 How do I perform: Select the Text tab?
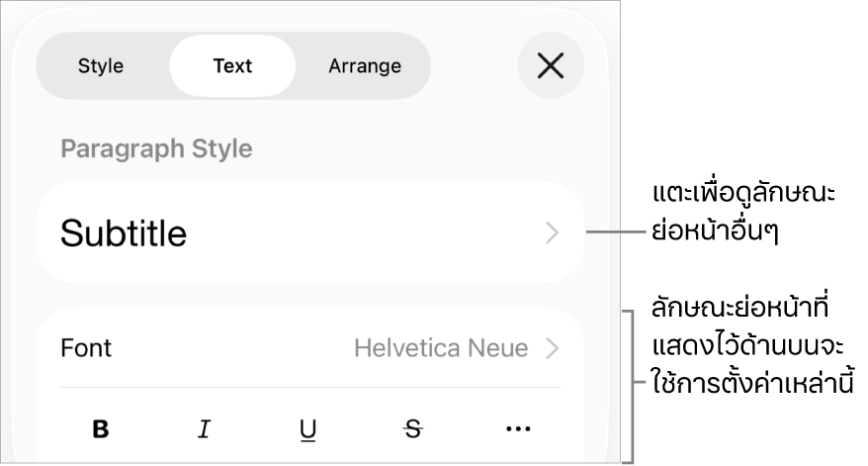pos(232,66)
